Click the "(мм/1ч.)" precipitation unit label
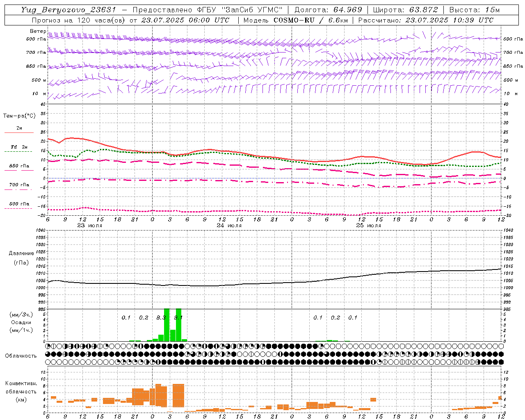Viewport: 525px width, 420px height. [21, 330]
